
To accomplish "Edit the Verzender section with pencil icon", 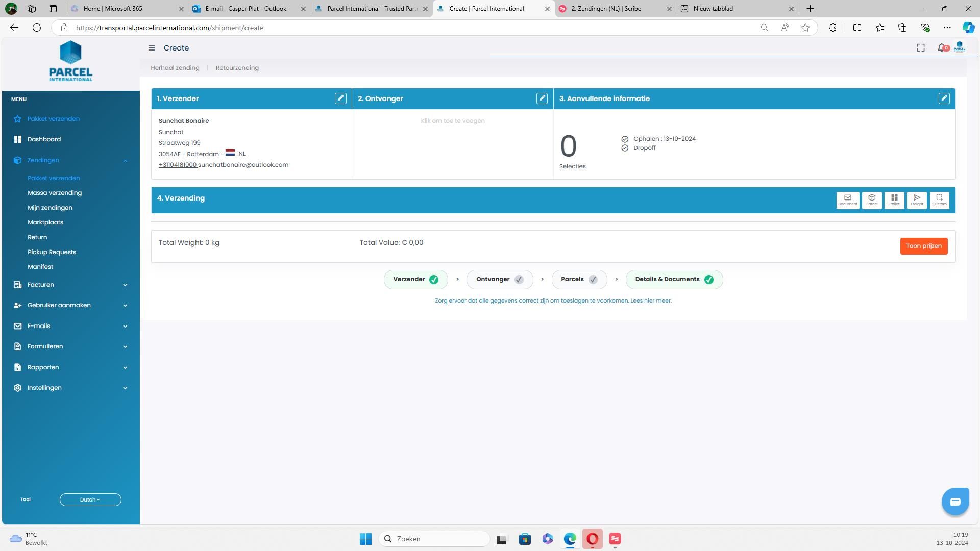I will coord(340,98).
